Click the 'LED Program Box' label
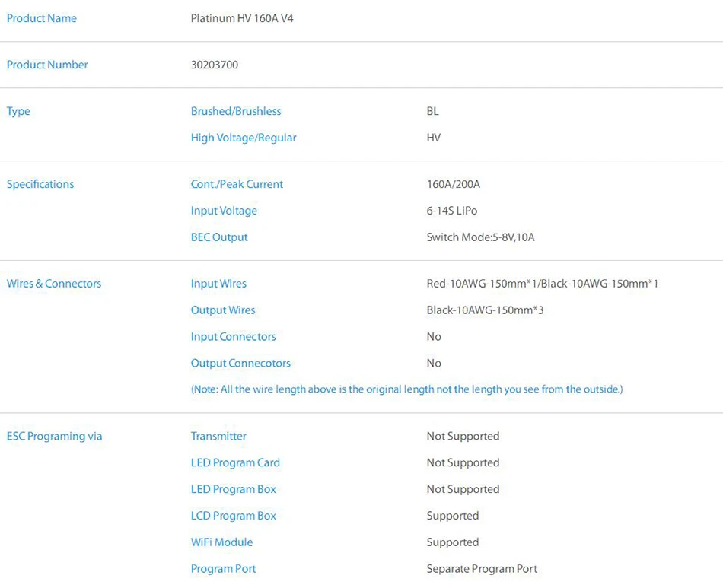Viewport: 723px width, 588px height. 234,489
